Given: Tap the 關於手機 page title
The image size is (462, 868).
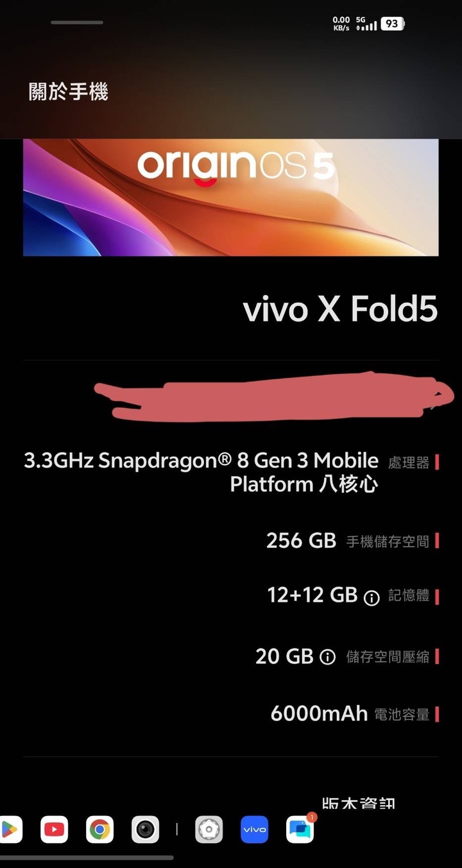Looking at the screenshot, I should 69,92.
